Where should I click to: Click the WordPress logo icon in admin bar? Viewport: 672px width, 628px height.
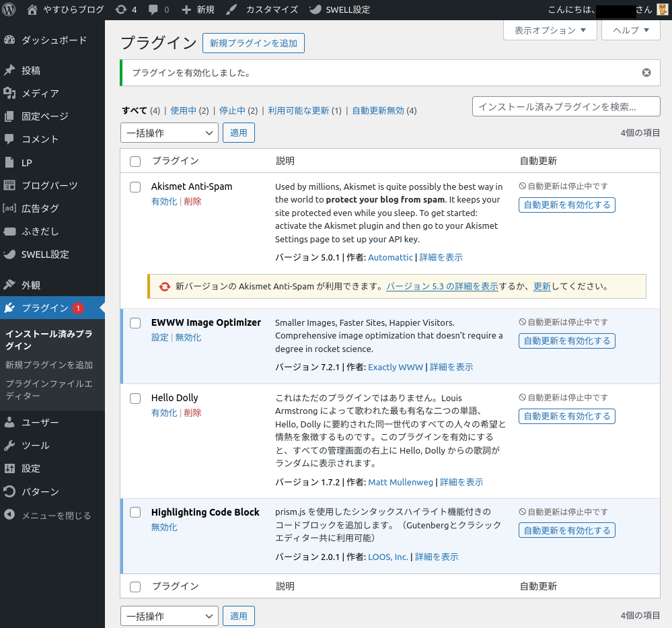coord(11,9)
